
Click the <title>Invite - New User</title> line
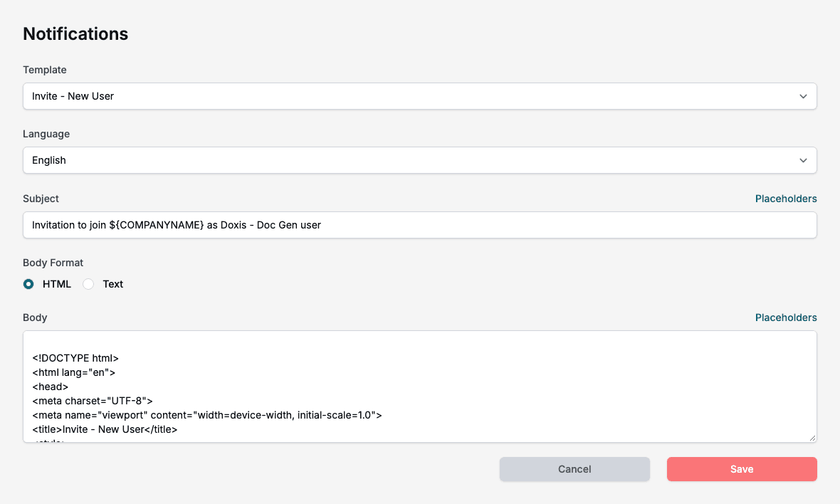(105, 429)
